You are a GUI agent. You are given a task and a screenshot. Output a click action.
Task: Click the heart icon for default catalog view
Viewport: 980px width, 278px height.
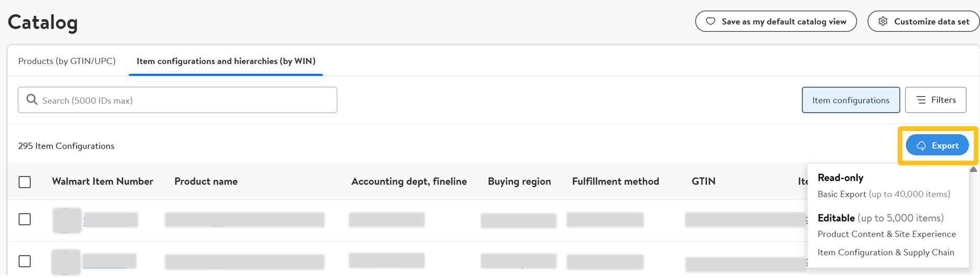pos(710,21)
